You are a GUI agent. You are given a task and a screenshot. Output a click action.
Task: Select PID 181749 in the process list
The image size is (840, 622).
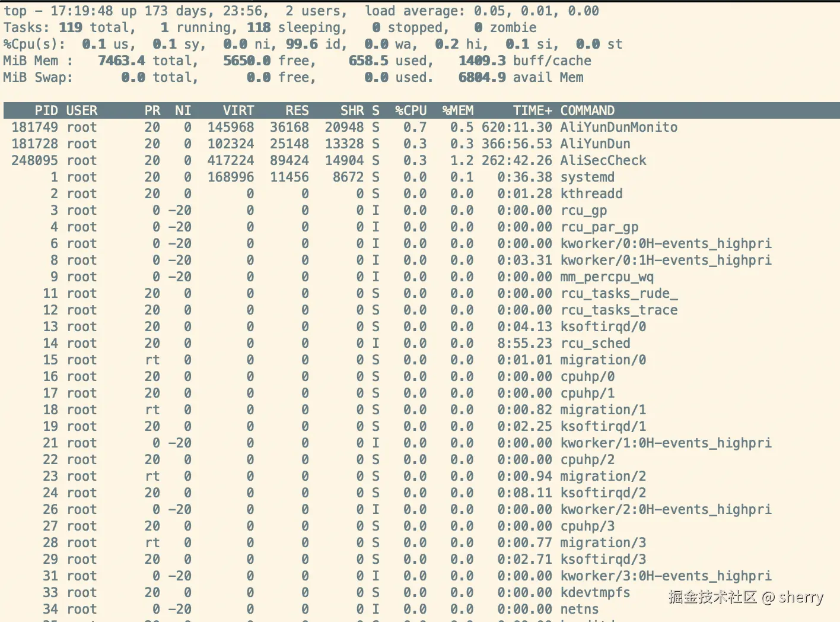pyautogui.click(x=34, y=127)
